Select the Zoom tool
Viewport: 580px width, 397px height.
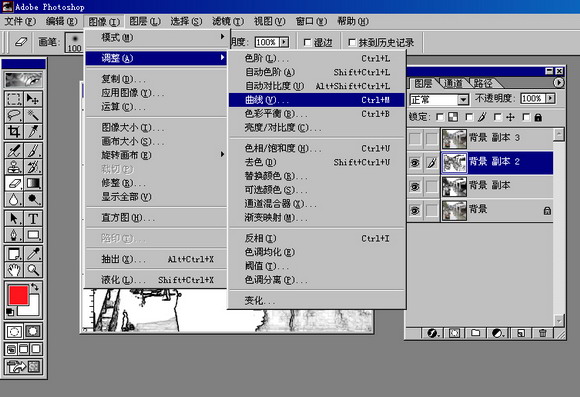(x=33, y=270)
